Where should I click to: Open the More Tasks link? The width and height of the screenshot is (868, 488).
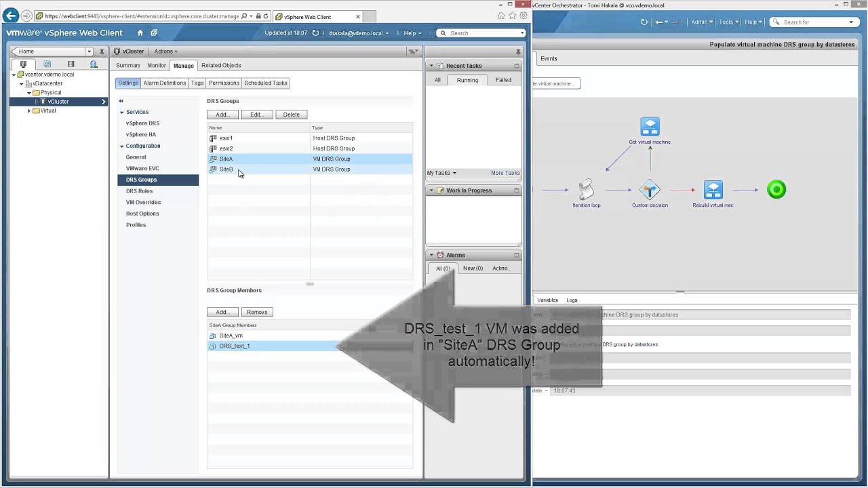[505, 173]
